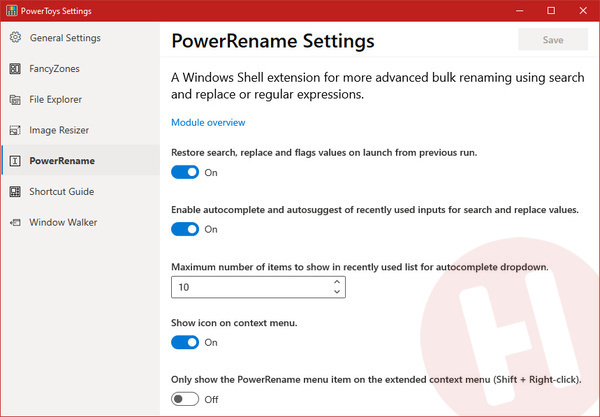Image resolution: width=600 pixels, height=417 pixels.
Task: Click the Shortcut Guide sidebar icon
Action: tap(15, 191)
